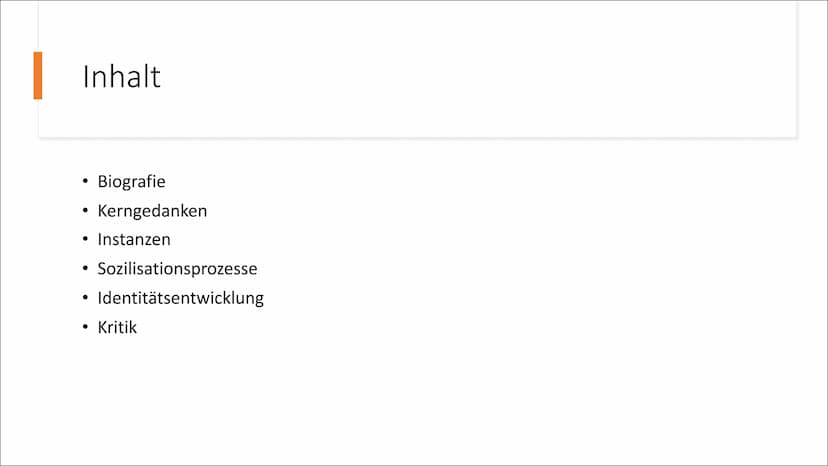Image resolution: width=828 pixels, height=466 pixels.
Task: Click the "Kerngedanken" bullet text
Action: point(152,211)
